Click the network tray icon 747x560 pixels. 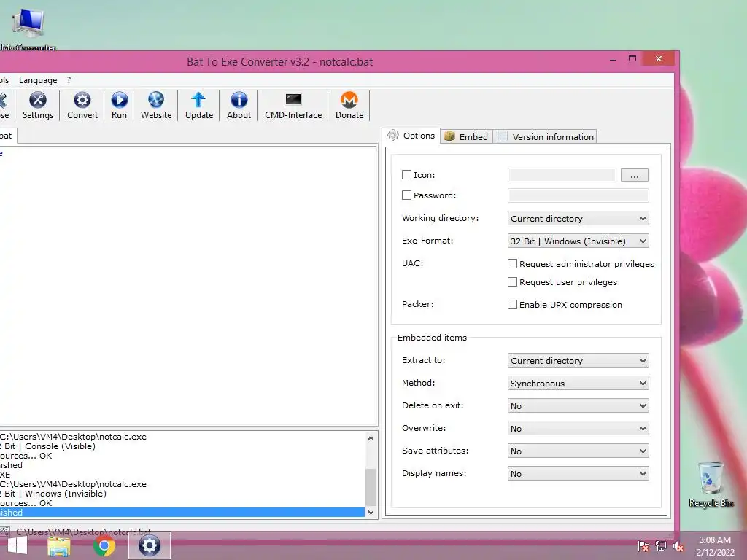pos(661,546)
